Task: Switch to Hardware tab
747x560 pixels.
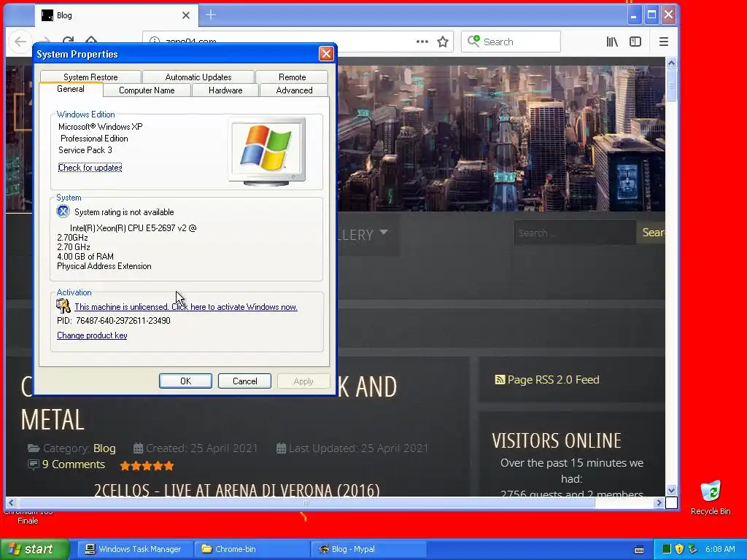Action: (x=225, y=90)
